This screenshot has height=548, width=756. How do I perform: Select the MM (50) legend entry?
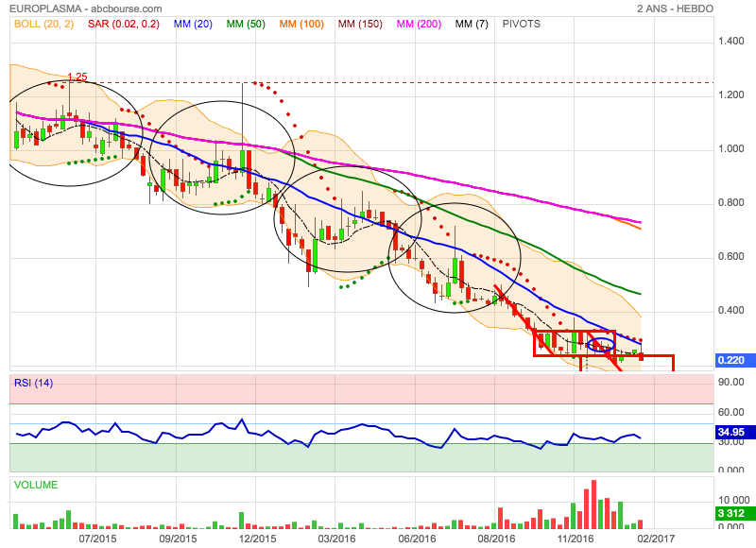tap(246, 25)
